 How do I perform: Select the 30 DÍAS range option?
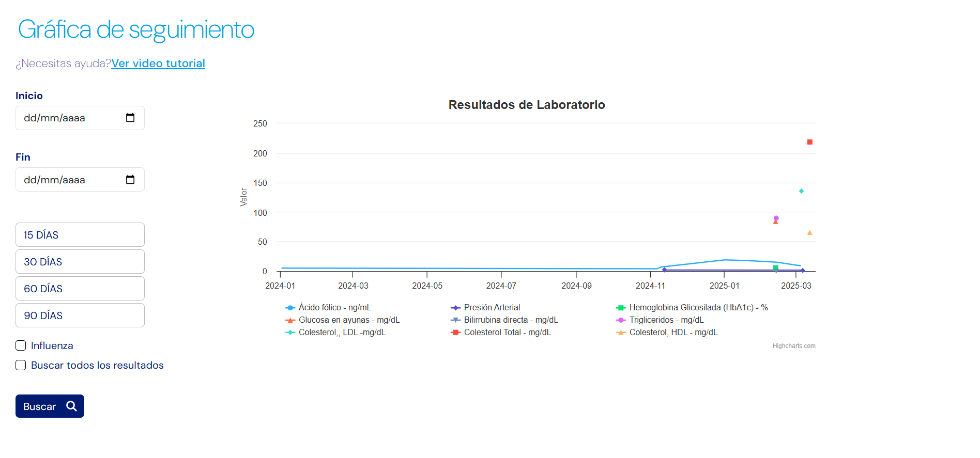tap(80, 262)
